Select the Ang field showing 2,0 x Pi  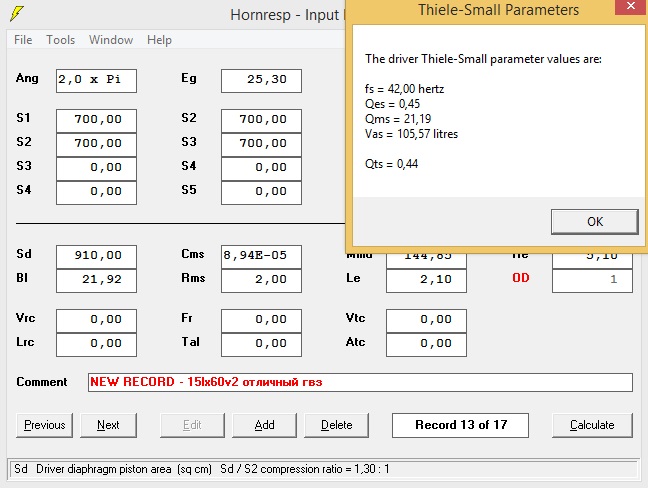tap(96, 81)
